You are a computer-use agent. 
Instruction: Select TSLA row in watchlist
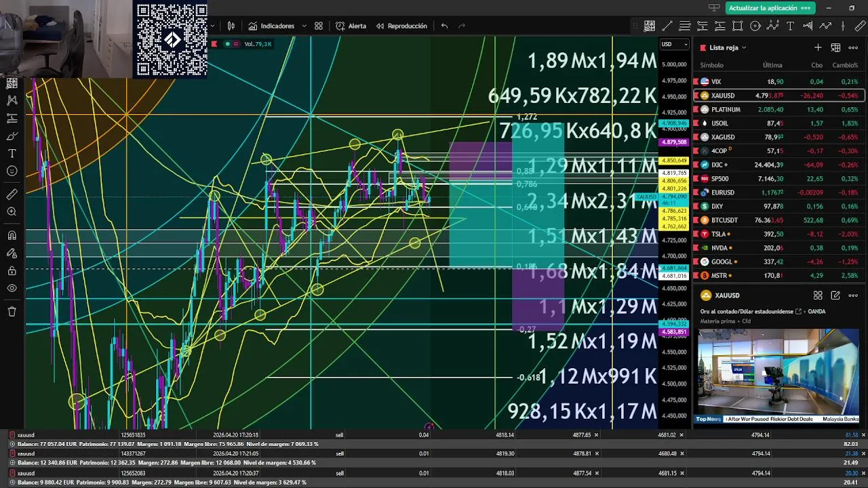click(778, 234)
